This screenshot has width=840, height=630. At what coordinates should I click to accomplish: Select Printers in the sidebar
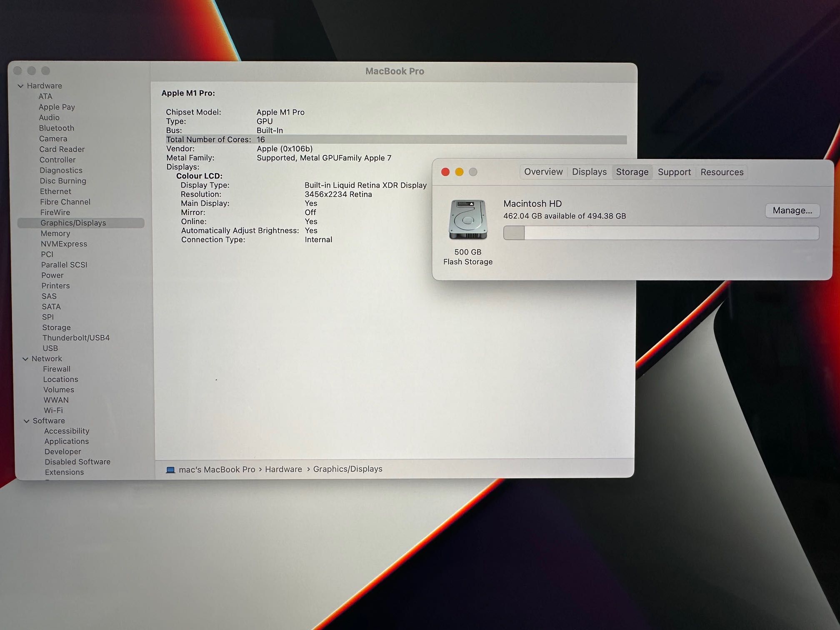point(55,286)
